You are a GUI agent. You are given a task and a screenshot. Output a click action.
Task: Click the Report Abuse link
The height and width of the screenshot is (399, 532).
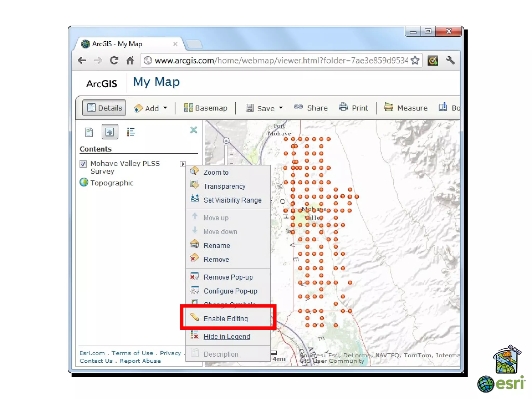(x=140, y=361)
